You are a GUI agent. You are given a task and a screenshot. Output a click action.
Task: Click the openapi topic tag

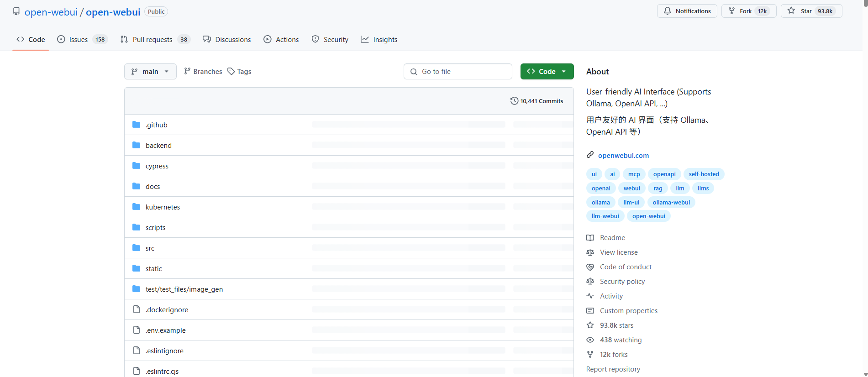point(664,174)
